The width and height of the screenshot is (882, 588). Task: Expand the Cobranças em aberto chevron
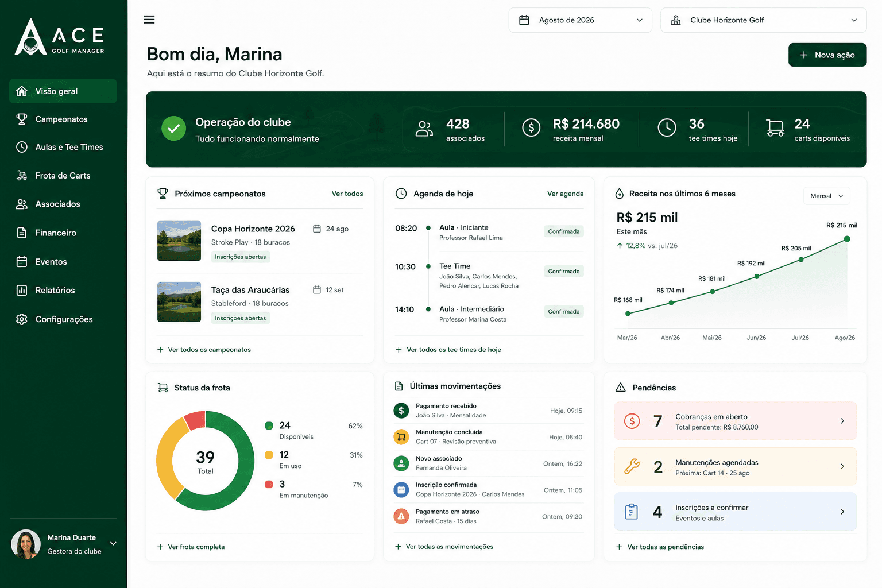[x=842, y=421]
